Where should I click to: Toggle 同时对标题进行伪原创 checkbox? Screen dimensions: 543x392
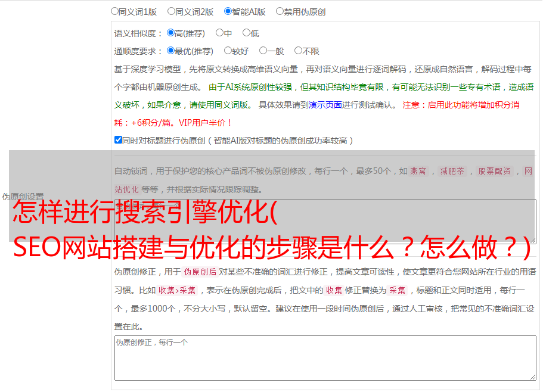pyautogui.click(x=118, y=140)
